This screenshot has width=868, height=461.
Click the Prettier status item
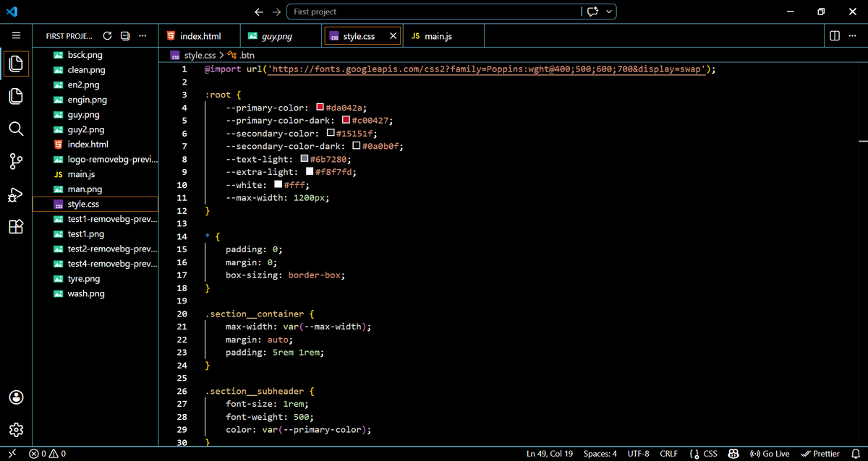coord(820,453)
